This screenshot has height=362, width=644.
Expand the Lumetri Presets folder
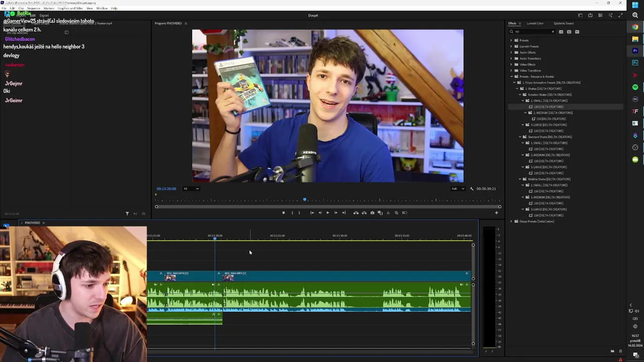tap(511, 46)
